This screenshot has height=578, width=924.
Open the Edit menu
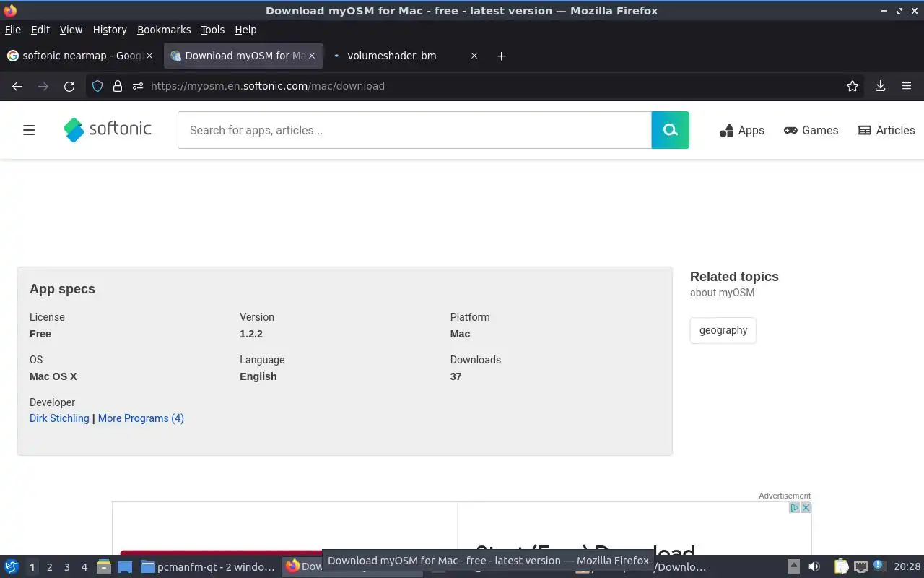(40, 30)
